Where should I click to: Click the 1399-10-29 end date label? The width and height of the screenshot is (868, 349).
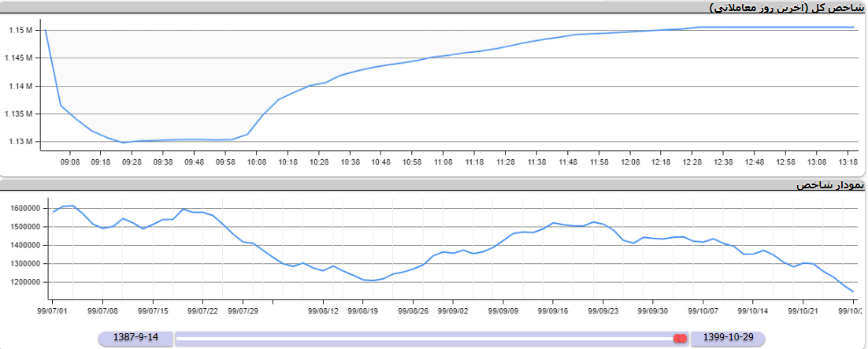[729, 337]
